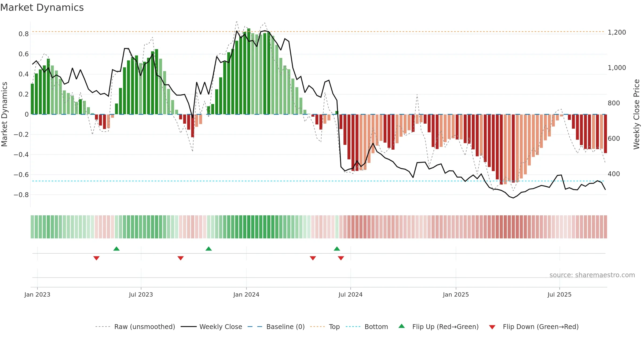Click the Flip Down (Green→Red) legend label
644x362 pixels.
[541, 327]
